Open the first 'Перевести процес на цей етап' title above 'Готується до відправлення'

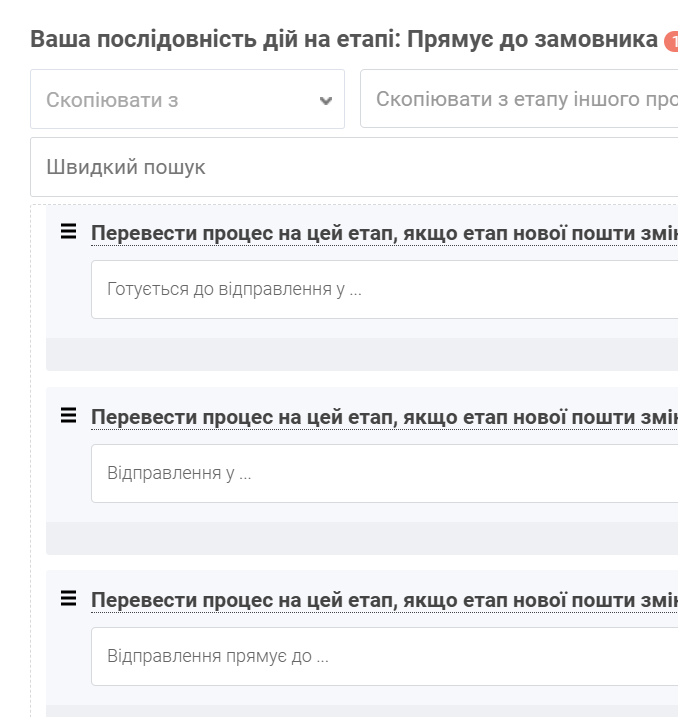pyautogui.click(x=384, y=233)
